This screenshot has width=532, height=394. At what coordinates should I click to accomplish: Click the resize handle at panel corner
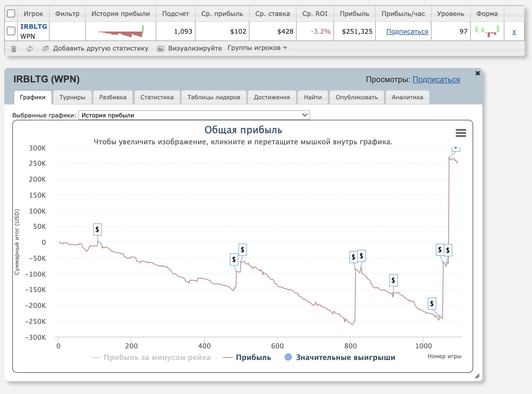(477, 376)
